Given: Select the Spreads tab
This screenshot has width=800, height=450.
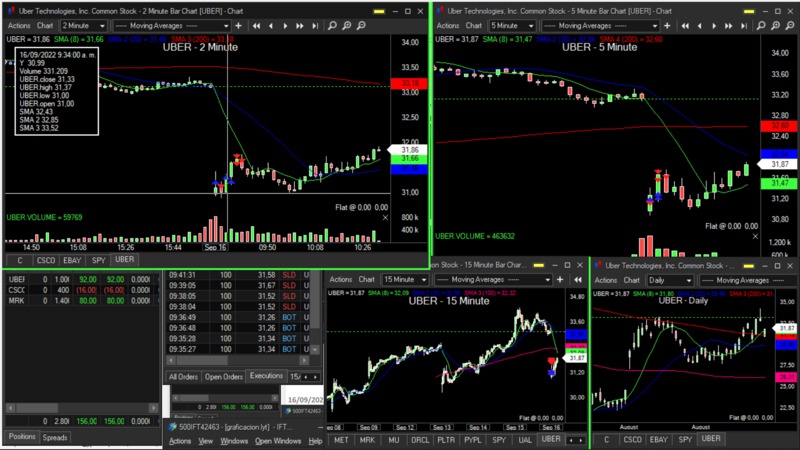Looking at the screenshot, I should tap(55, 437).
